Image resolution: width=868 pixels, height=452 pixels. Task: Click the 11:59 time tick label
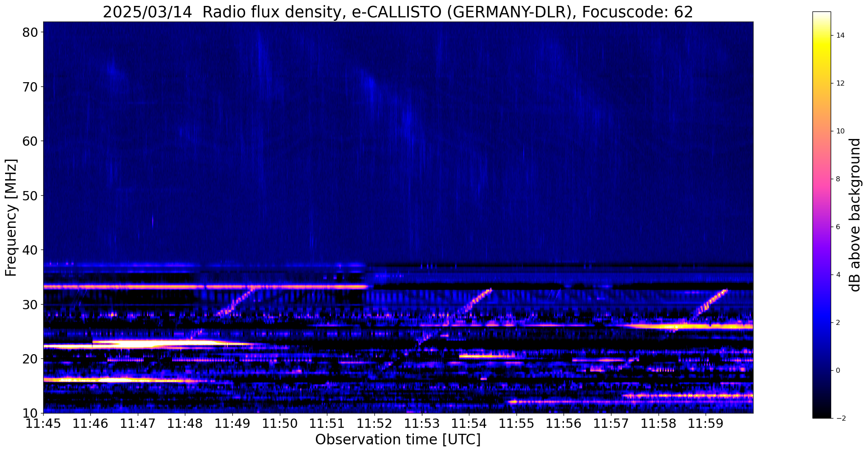click(706, 424)
